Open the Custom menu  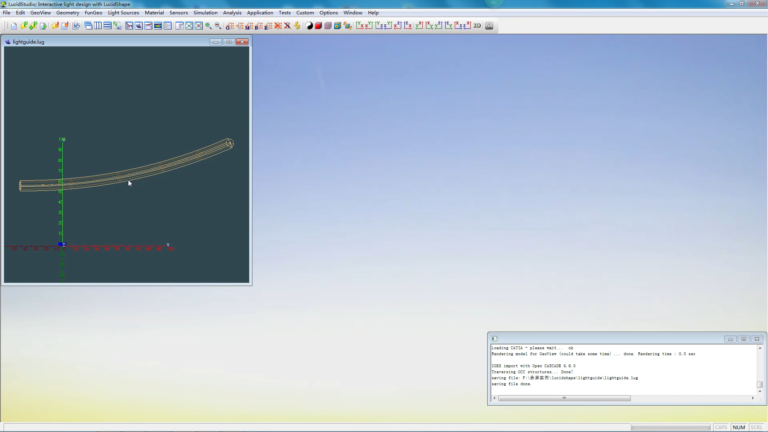click(x=305, y=13)
